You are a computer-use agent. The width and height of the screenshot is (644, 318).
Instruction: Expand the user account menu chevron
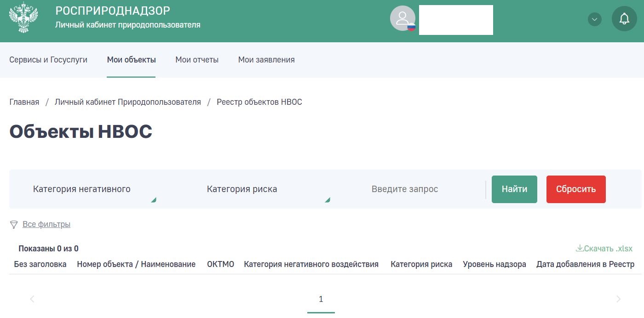595,19
